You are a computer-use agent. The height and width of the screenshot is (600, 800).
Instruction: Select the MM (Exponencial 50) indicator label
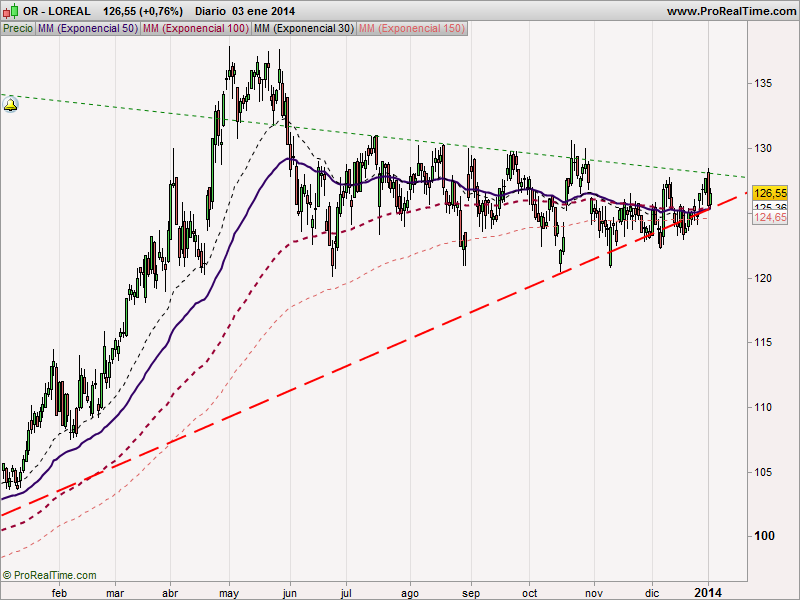(x=88, y=29)
